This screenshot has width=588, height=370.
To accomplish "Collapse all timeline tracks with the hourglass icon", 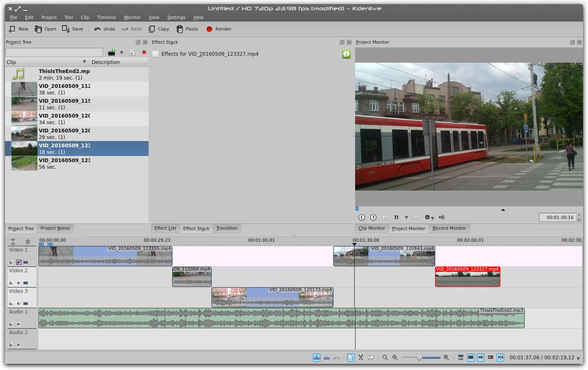I will 13,241.
